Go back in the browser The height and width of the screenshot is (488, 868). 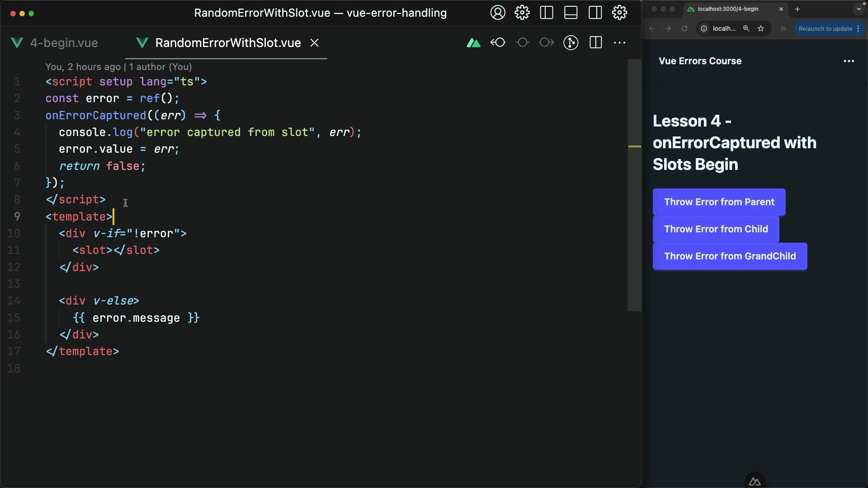click(652, 28)
